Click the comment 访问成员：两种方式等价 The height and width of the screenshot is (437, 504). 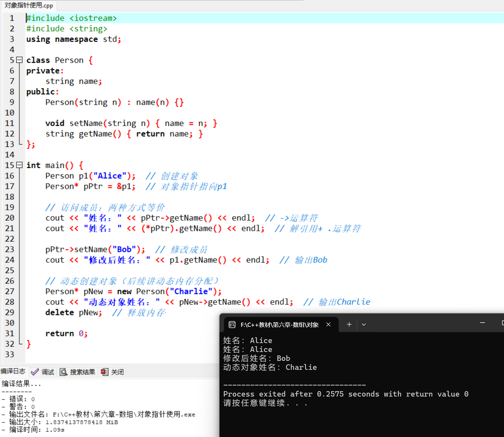[105, 207]
